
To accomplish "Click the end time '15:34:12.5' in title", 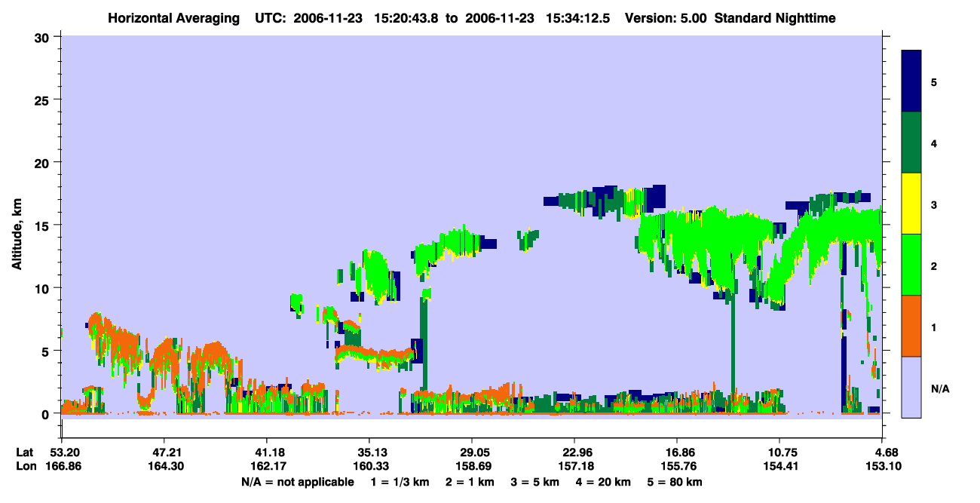I will pos(580,18).
